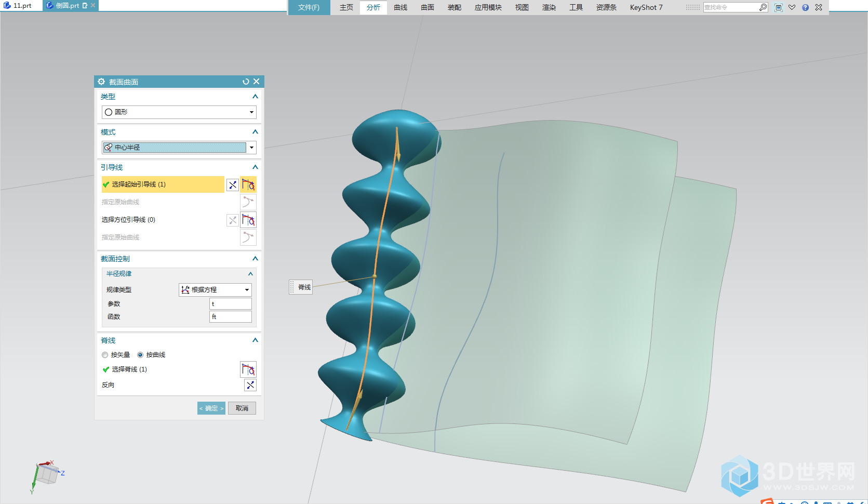The width and height of the screenshot is (868, 504).
Task: Open the 资源条 ribbon tab
Action: coord(606,7)
